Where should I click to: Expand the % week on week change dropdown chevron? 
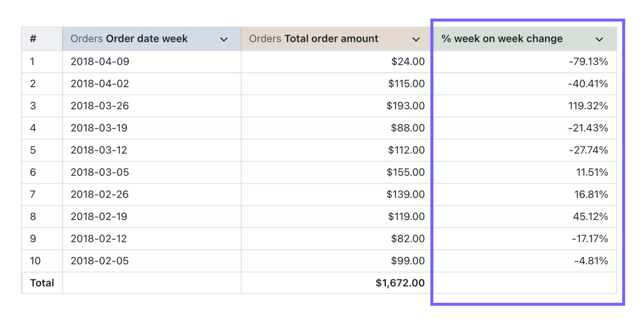(599, 39)
